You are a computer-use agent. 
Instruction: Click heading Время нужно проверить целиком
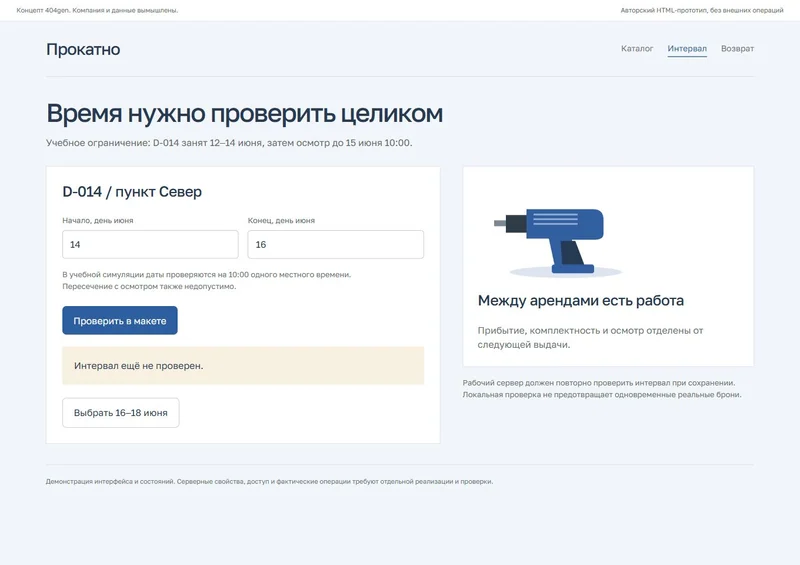pos(244,113)
